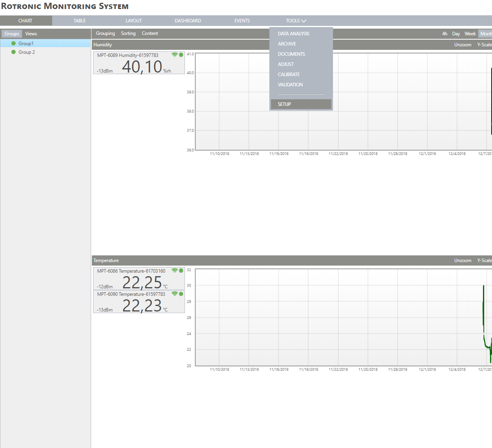Click -12dBm signal value
The width and height of the screenshot is (492, 448).
pyautogui.click(x=105, y=287)
